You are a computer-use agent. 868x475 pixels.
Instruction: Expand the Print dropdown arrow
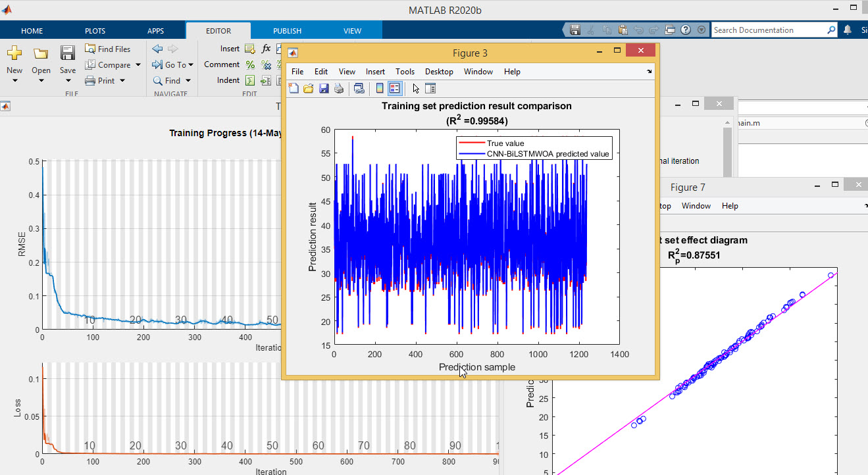pyautogui.click(x=121, y=80)
